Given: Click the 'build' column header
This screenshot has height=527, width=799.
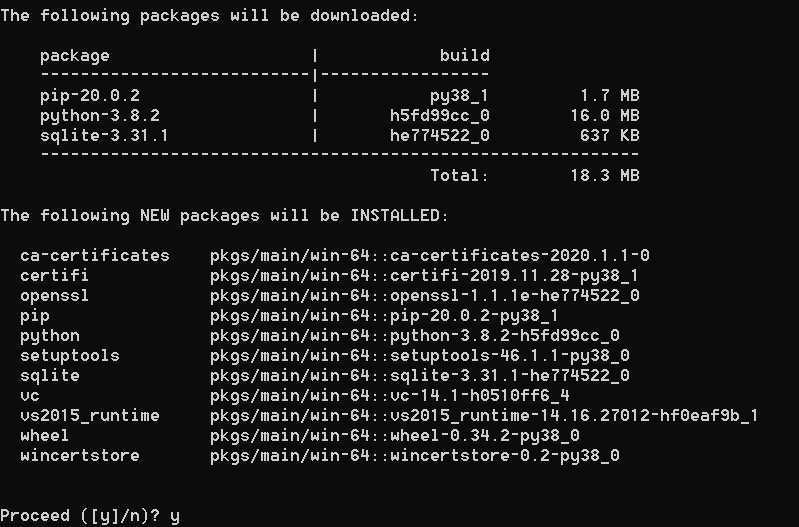Looking at the screenshot, I should click(x=465, y=55).
